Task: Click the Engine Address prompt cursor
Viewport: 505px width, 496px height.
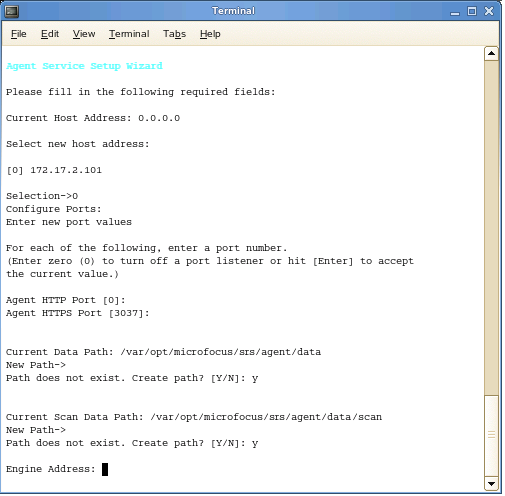Action: coord(105,469)
